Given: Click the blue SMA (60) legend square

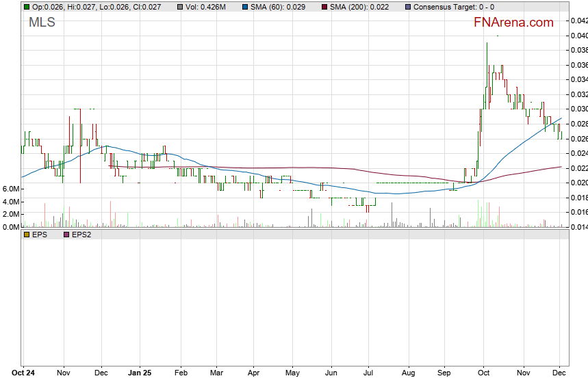Looking at the screenshot, I should (247, 6).
